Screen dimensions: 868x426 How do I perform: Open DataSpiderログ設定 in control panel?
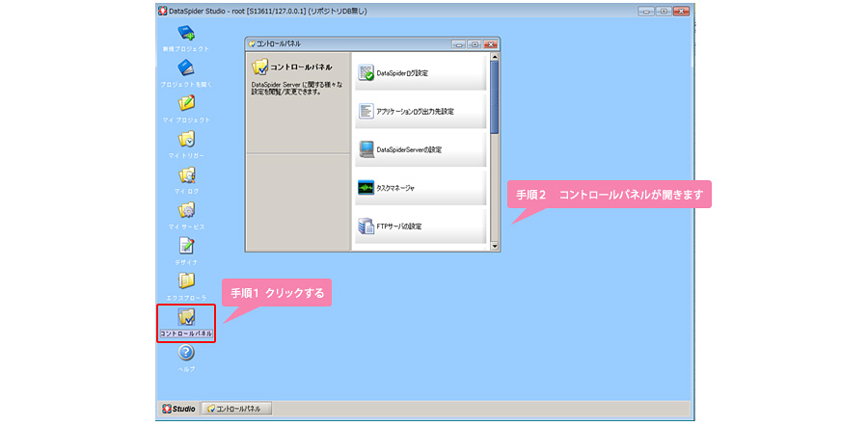click(x=420, y=73)
